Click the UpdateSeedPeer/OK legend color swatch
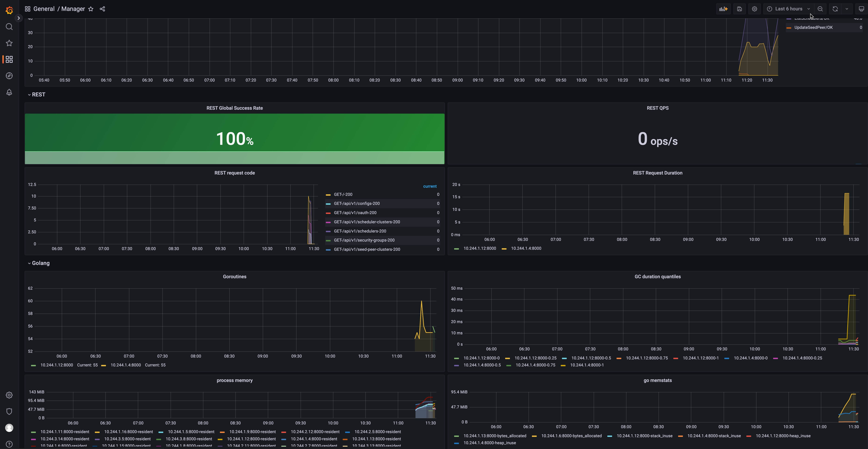The image size is (868, 449). pos(789,28)
